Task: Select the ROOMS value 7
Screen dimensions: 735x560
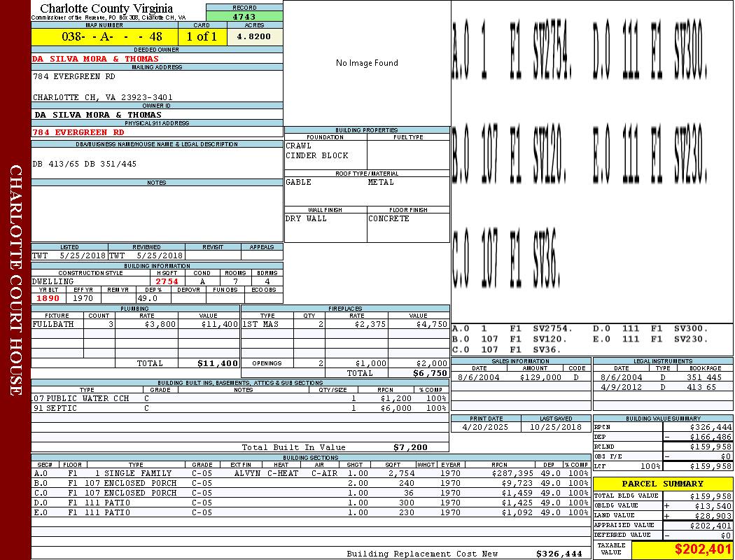Action: (236, 281)
